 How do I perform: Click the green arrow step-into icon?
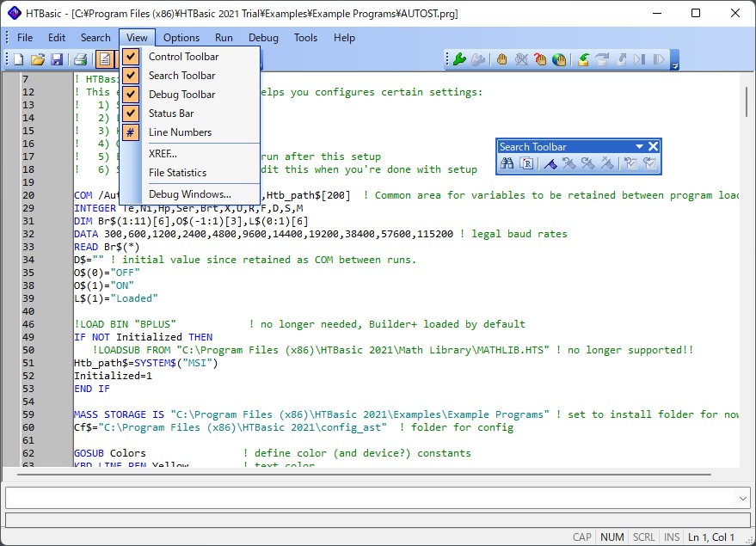point(583,59)
